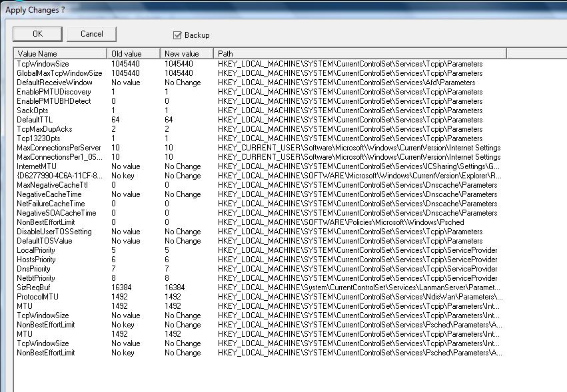The height and width of the screenshot is (392, 567).
Task: Select the DisableUserTOSSetting row
Action: pyautogui.click(x=55, y=232)
